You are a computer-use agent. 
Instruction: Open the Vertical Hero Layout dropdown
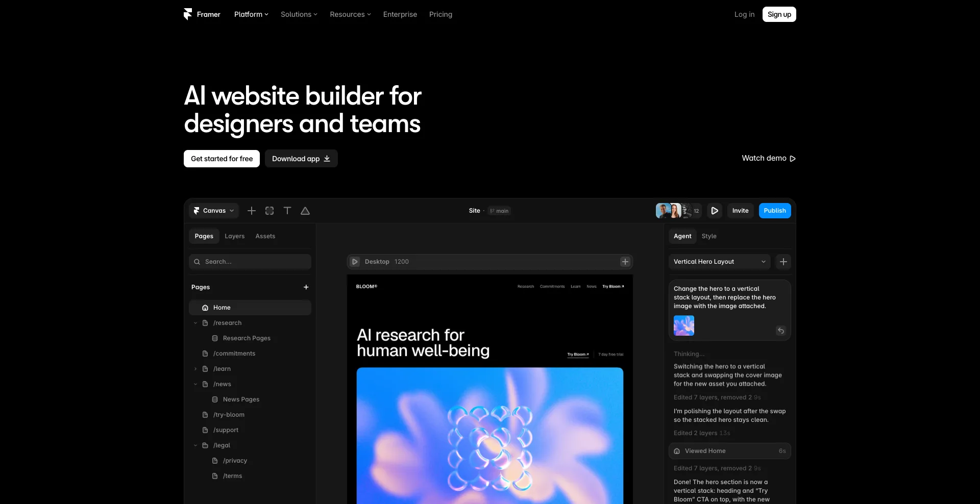[x=720, y=262]
